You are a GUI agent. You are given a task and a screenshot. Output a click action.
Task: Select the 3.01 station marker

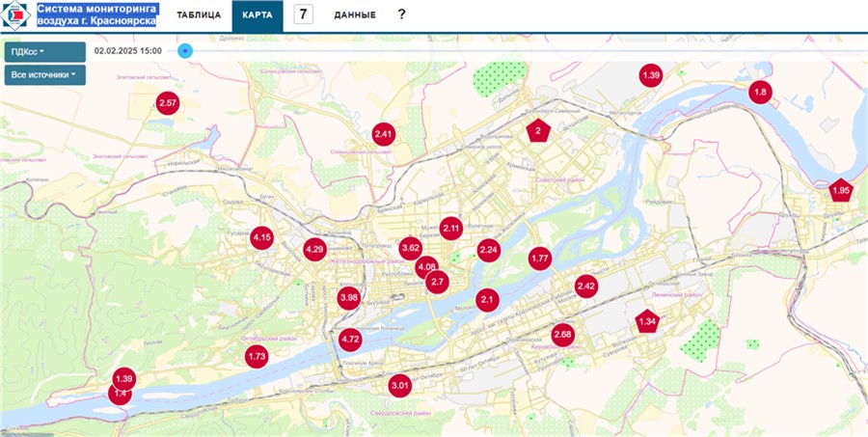tap(400, 387)
